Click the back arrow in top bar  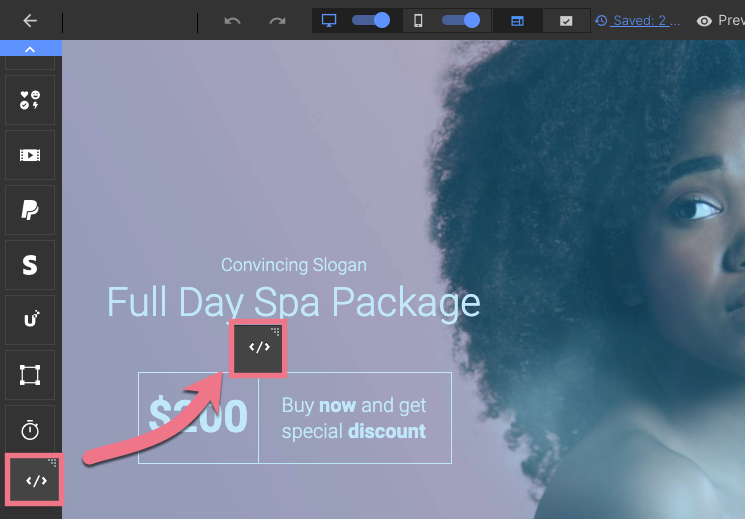pyautogui.click(x=30, y=20)
